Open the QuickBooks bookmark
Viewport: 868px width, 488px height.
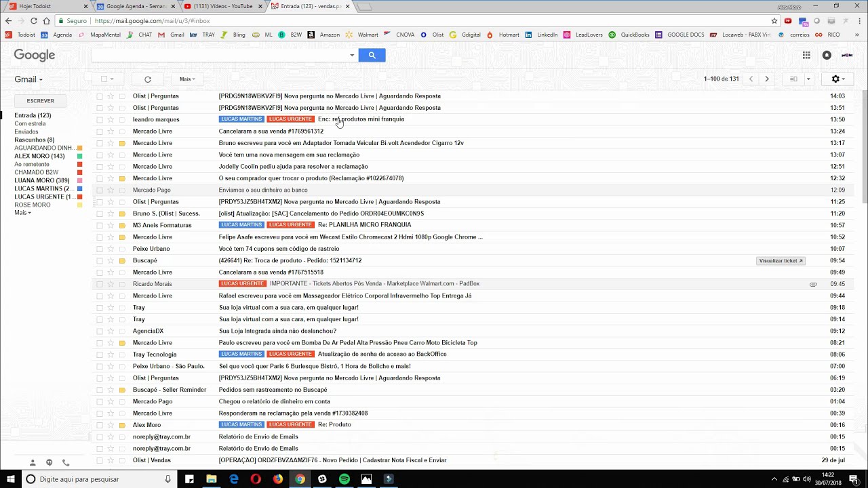point(629,35)
